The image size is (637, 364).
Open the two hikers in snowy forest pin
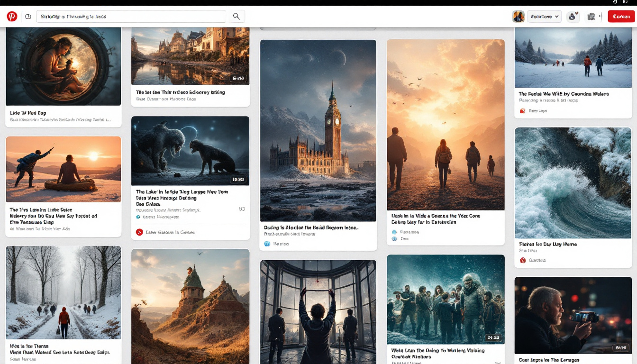[x=573, y=57]
